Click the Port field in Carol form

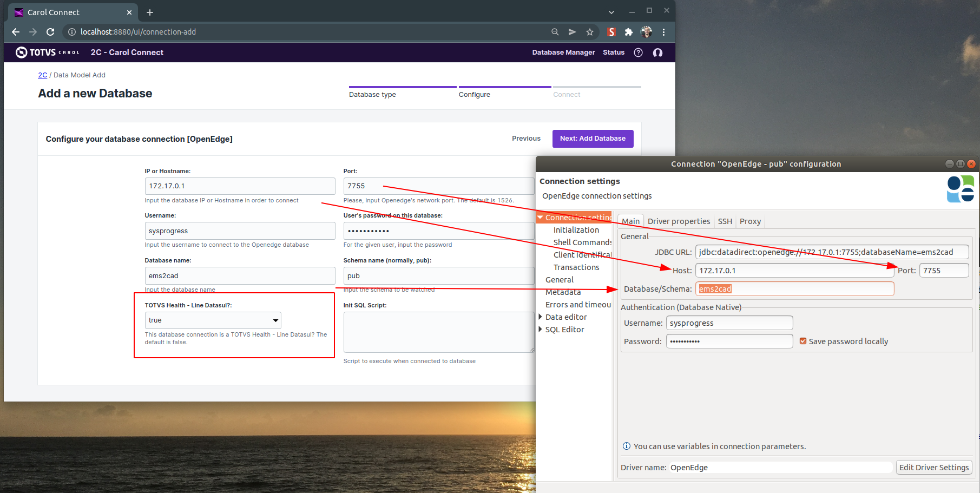click(x=439, y=186)
